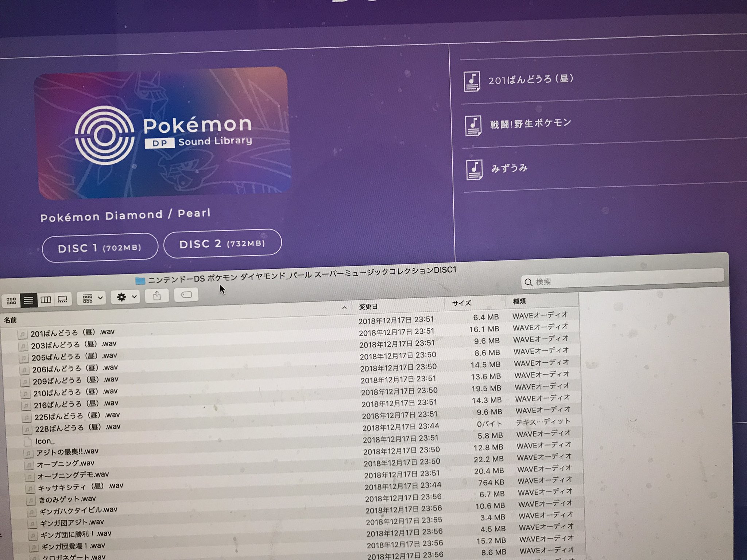Click audio file icon of 203ばんどうろ

click(23, 346)
